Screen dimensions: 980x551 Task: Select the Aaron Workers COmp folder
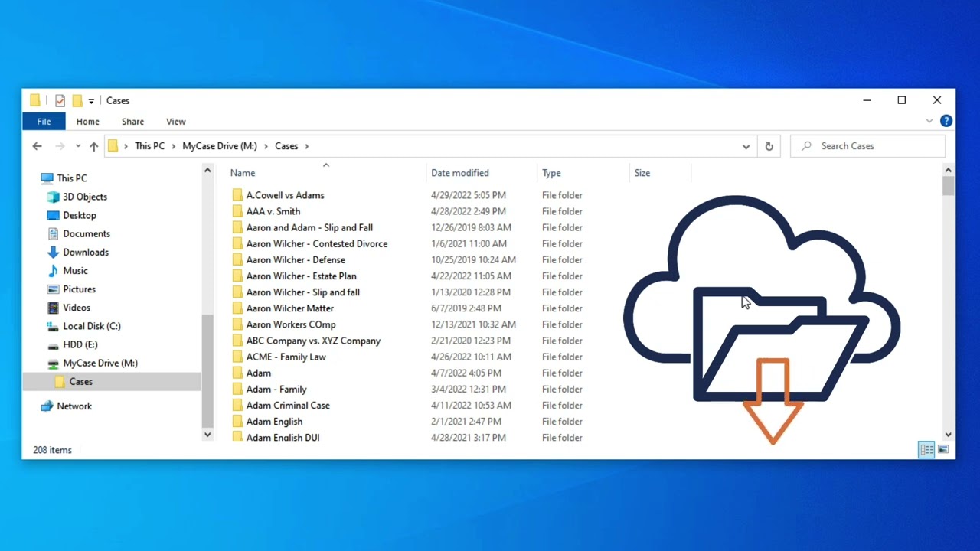tap(291, 324)
